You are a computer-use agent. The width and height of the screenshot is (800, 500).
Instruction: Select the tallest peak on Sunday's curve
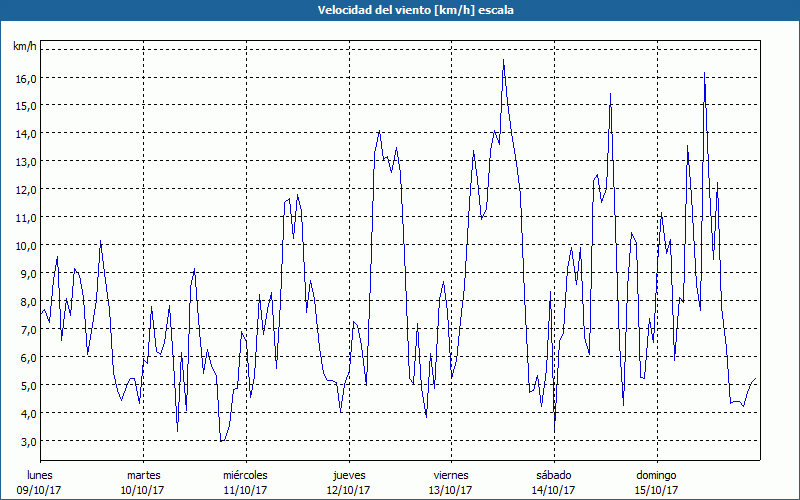pos(705,73)
